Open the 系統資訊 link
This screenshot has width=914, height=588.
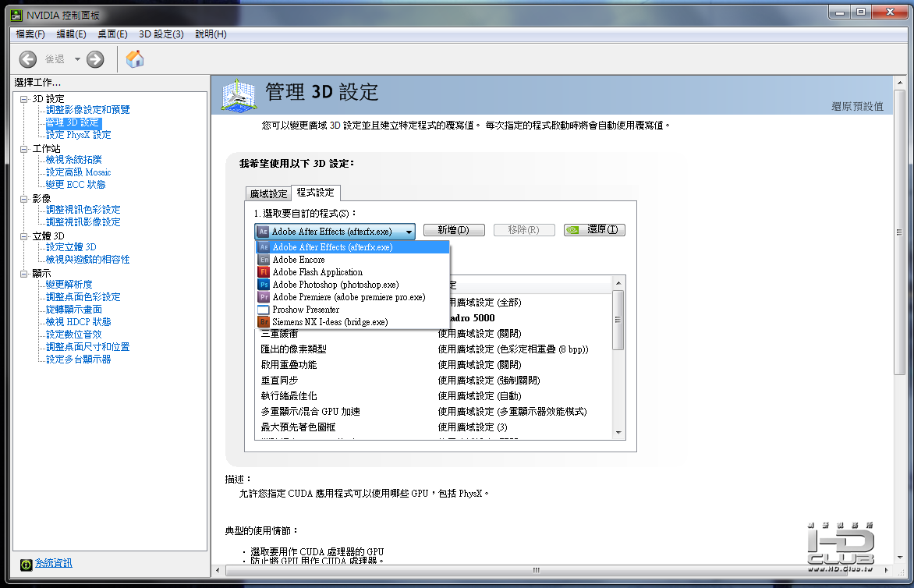(54, 563)
